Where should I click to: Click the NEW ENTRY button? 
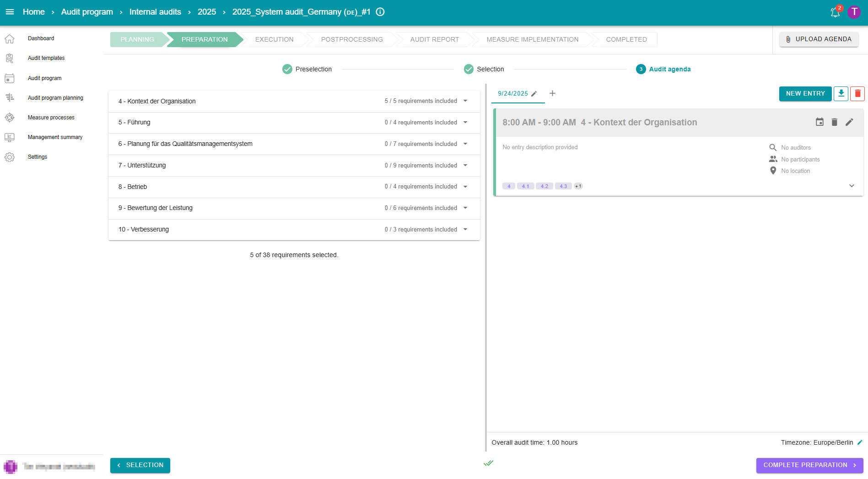pyautogui.click(x=805, y=93)
